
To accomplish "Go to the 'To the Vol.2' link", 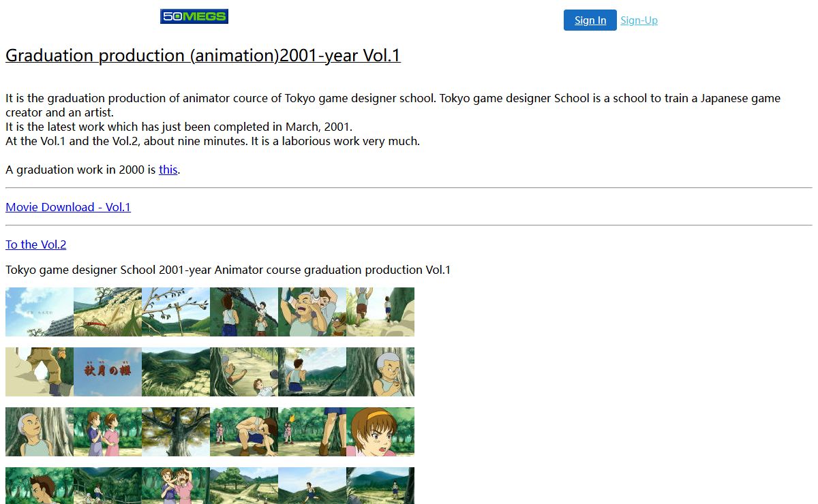I will tap(36, 245).
